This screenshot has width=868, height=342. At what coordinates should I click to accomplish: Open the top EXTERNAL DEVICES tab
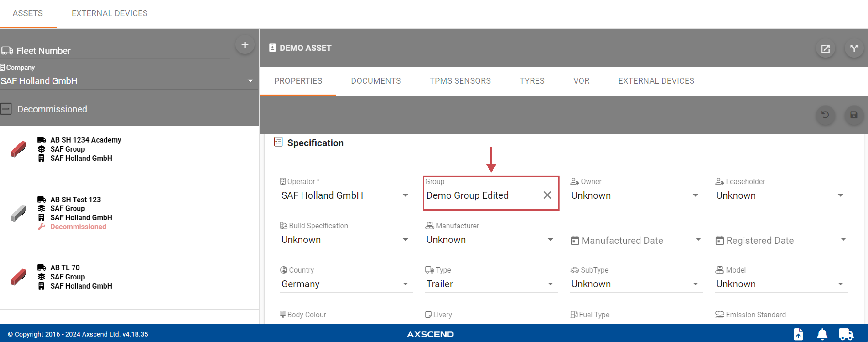click(x=109, y=13)
